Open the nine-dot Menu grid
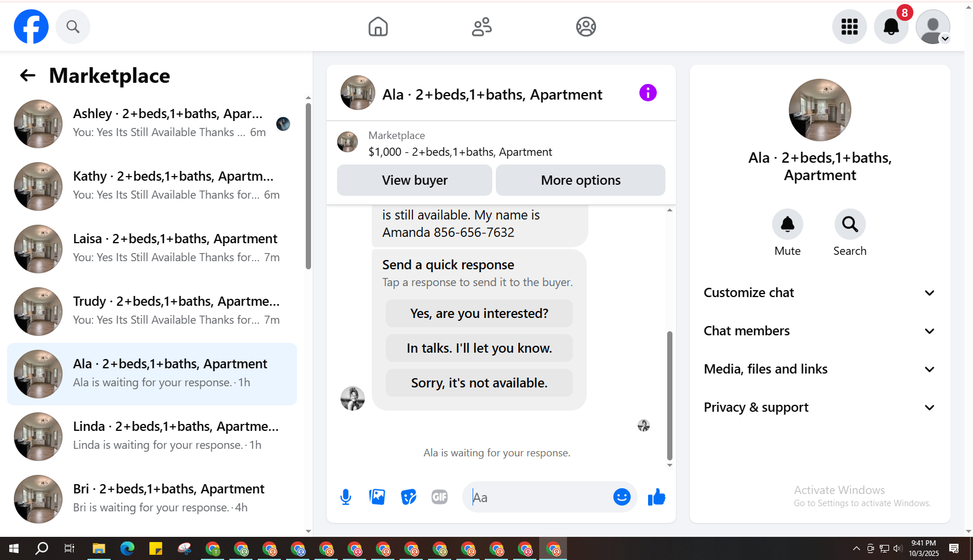Viewport: 973px width, 560px height. [x=850, y=27]
